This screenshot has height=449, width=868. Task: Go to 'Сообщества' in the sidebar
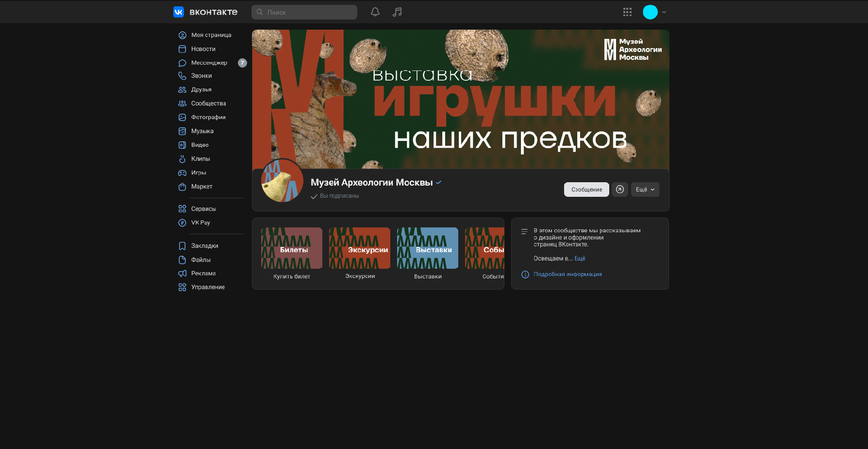(208, 104)
